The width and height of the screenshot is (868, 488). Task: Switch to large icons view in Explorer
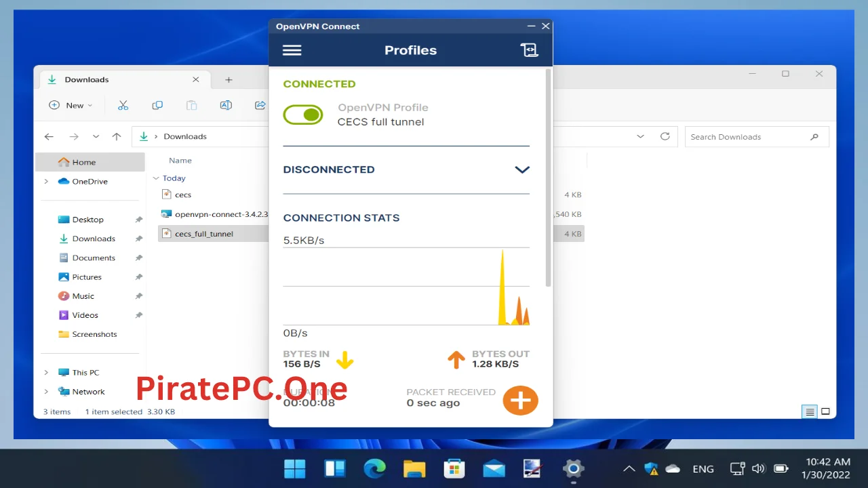pos(825,411)
